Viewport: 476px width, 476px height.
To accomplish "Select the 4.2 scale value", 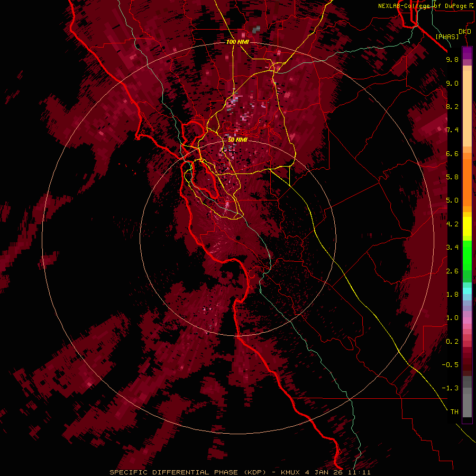I will coord(452,224).
